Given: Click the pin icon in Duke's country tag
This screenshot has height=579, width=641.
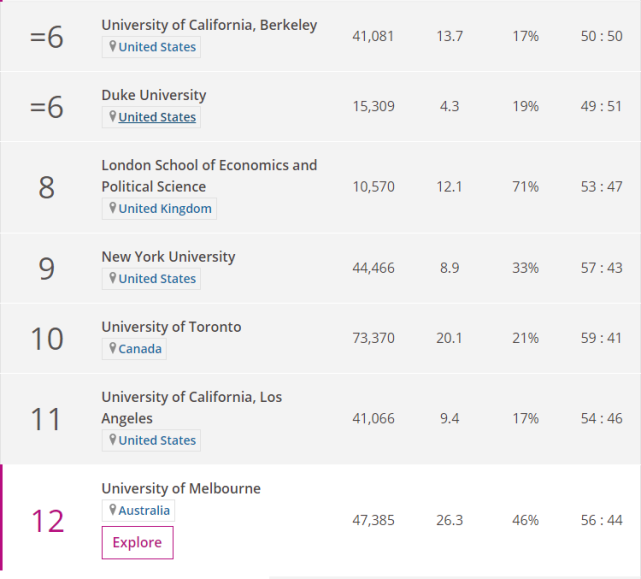Looking at the screenshot, I should [113, 117].
